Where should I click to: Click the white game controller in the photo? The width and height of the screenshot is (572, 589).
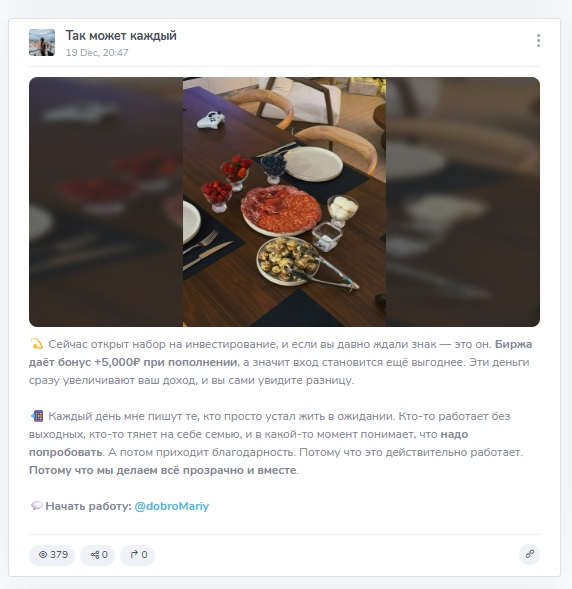pos(211,120)
